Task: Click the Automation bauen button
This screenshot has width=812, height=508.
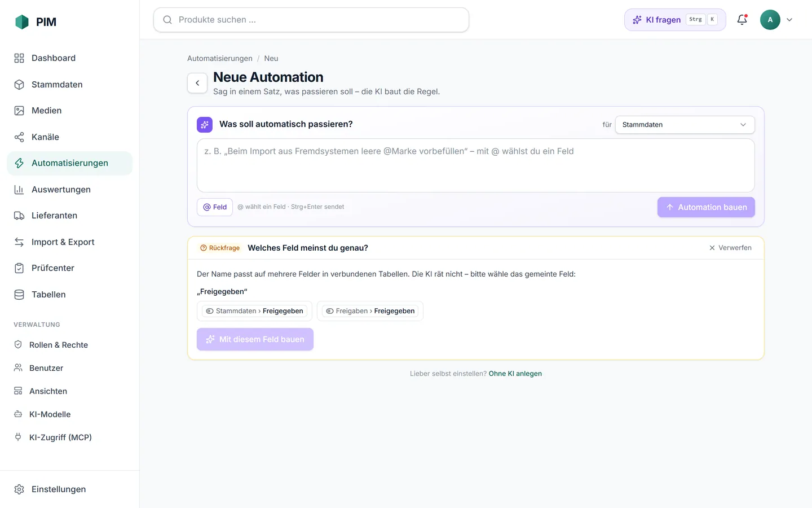Action: click(706, 207)
